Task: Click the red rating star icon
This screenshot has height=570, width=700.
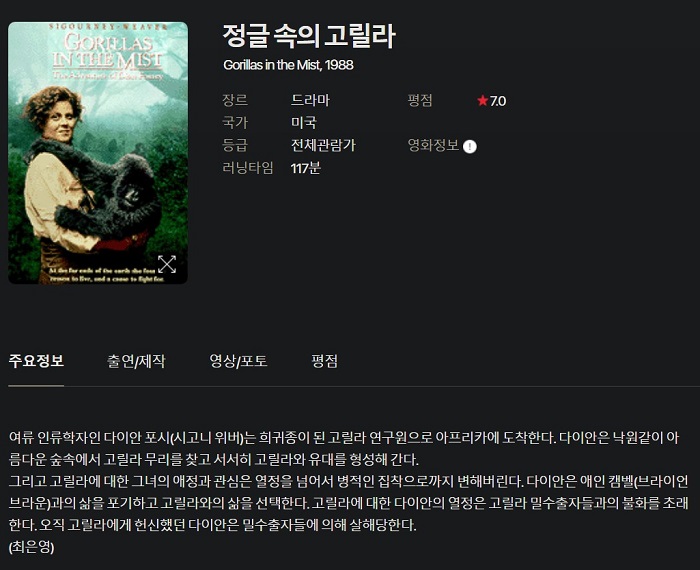Action: (x=482, y=100)
